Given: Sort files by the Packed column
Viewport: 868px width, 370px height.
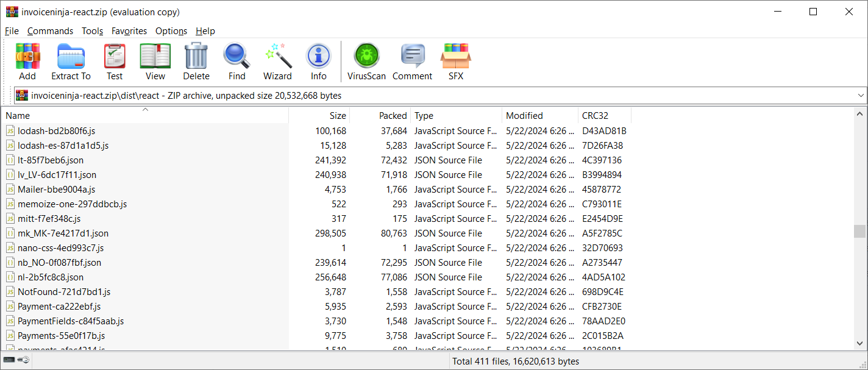Looking at the screenshot, I should coord(380,115).
